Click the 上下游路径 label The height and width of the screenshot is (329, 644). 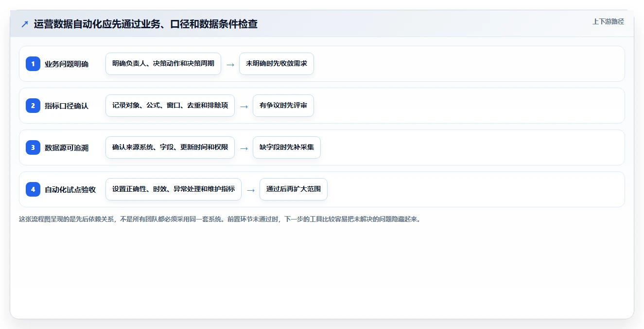click(x=608, y=21)
